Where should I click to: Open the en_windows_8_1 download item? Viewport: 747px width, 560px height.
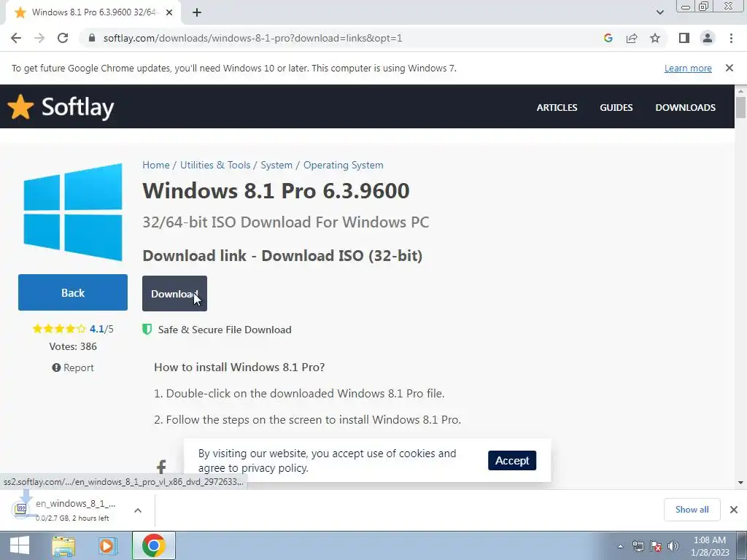coord(66,510)
